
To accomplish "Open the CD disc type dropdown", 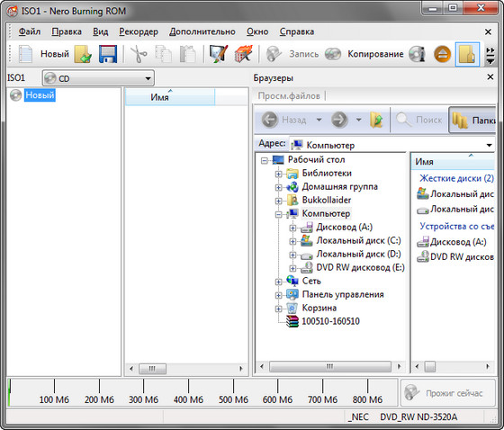I will click(x=98, y=78).
